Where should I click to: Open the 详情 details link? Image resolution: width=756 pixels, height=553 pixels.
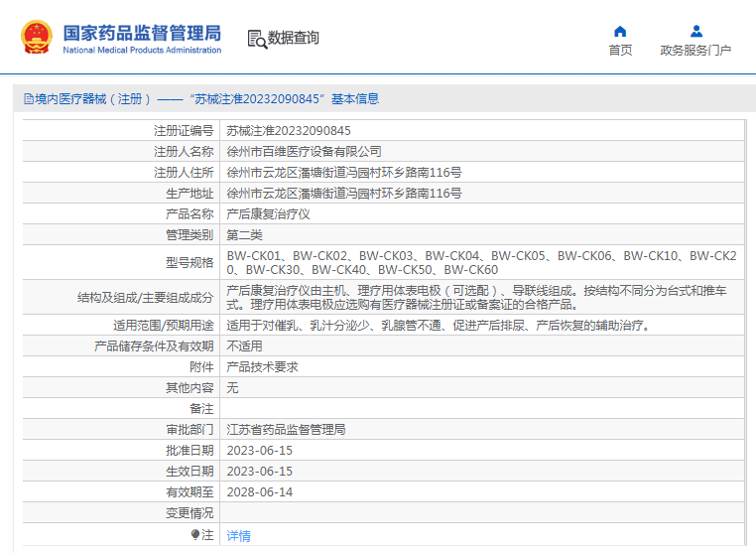[x=239, y=536]
